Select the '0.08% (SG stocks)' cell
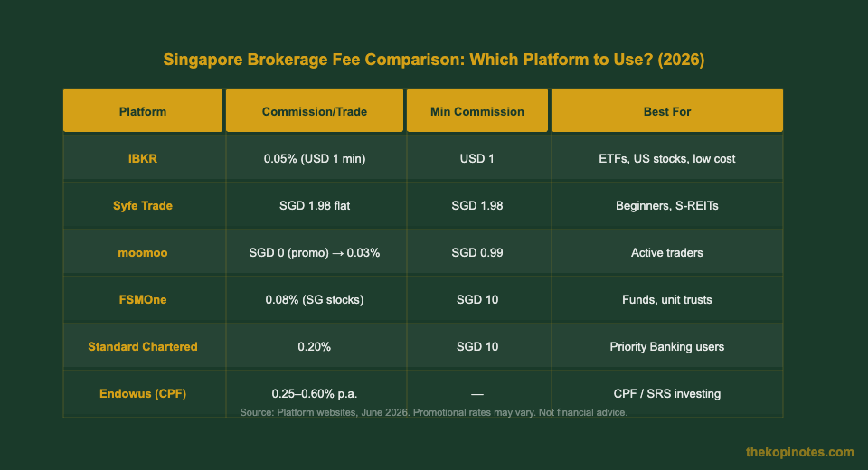Screen dimensions: 868x470 coord(315,300)
